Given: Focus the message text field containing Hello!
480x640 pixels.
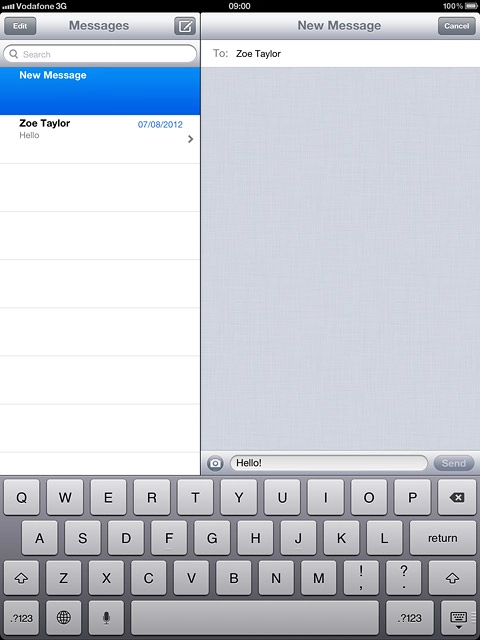Looking at the screenshot, I should [329, 463].
